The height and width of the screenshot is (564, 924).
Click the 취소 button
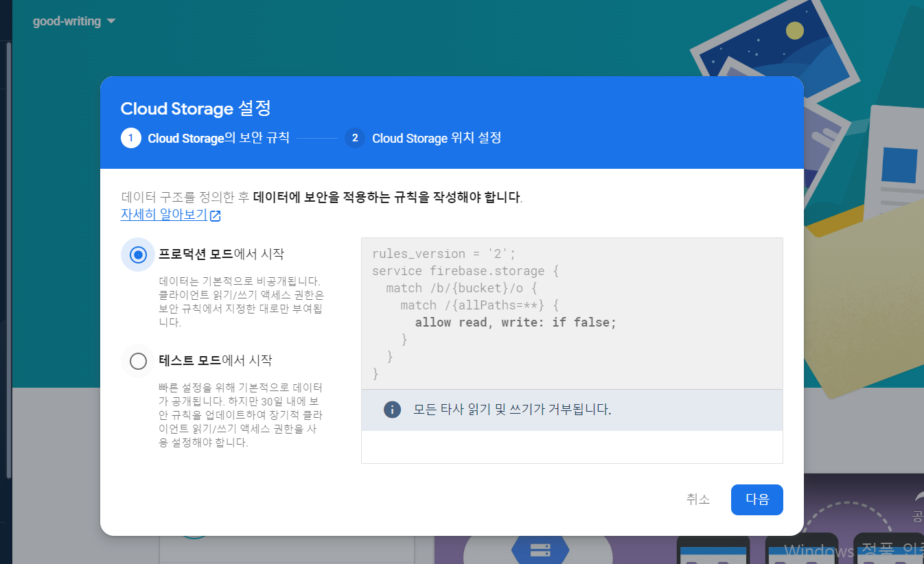pos(698,500)
